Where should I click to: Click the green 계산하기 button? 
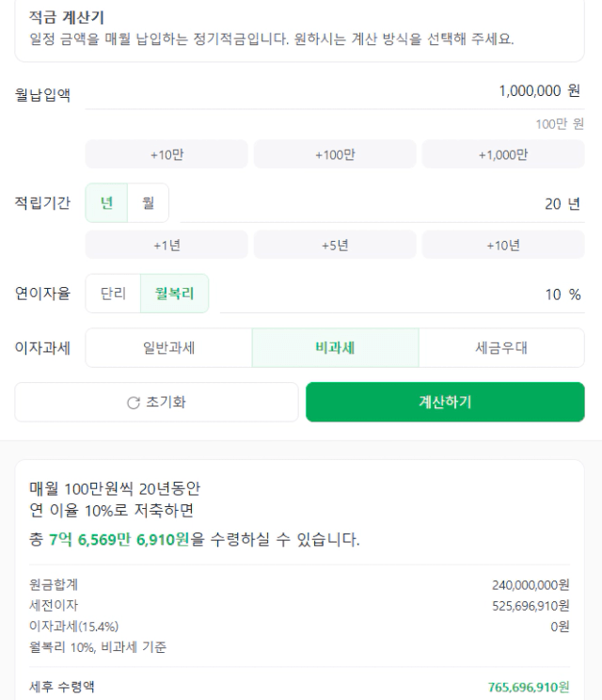click(x=445, y=402)
